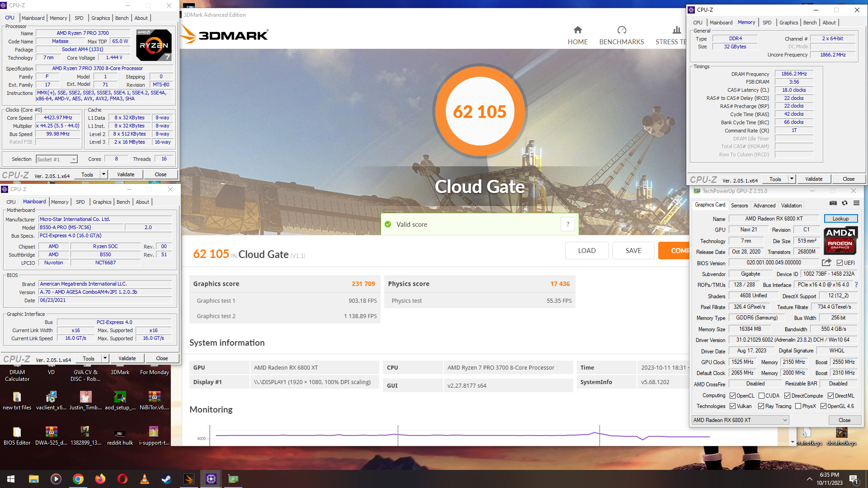Open the NiBiTor.v6 desktop archive icon
Image resolution: width=868 pixels, height=488 pixels.
point(154,400)
